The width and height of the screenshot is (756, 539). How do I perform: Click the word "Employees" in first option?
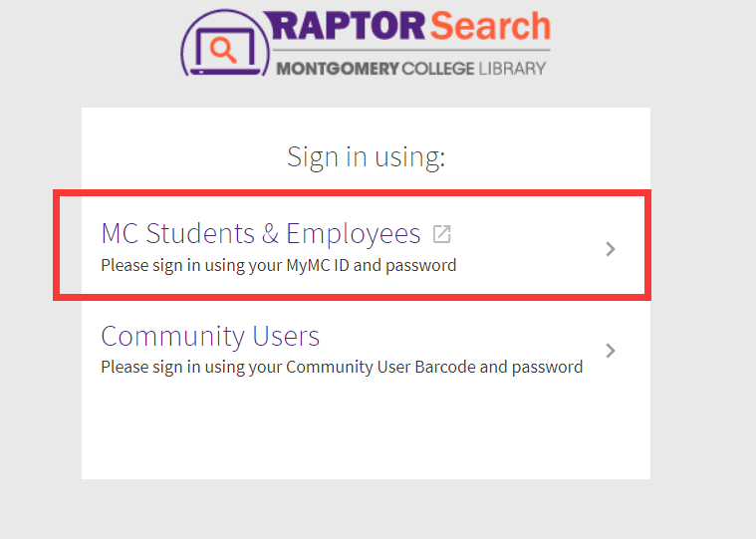[354, 234]
